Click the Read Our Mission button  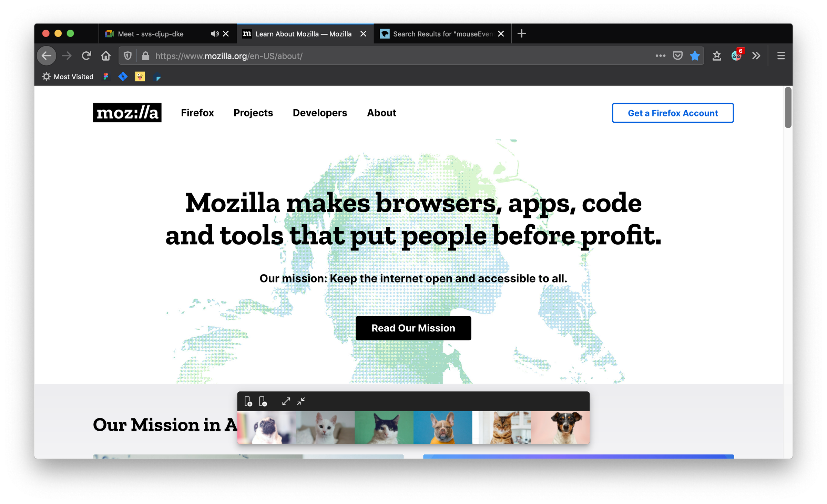(x=413, y=328)
